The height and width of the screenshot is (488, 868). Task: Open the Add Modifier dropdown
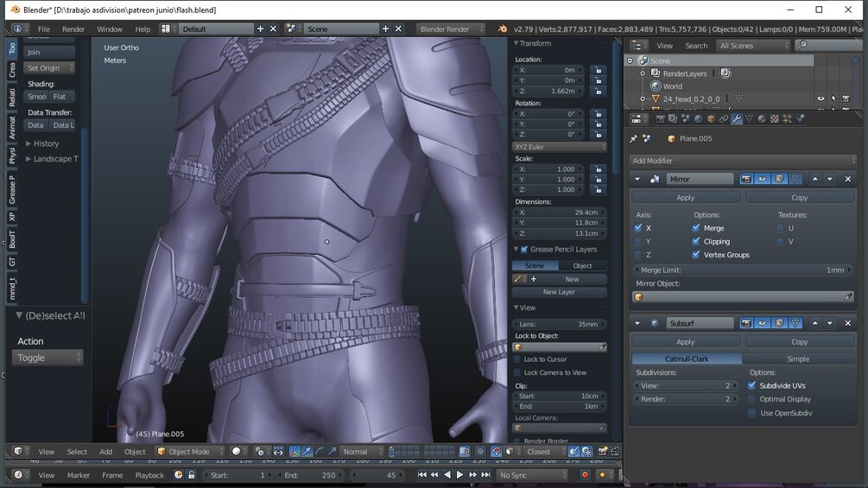point(743,161)
